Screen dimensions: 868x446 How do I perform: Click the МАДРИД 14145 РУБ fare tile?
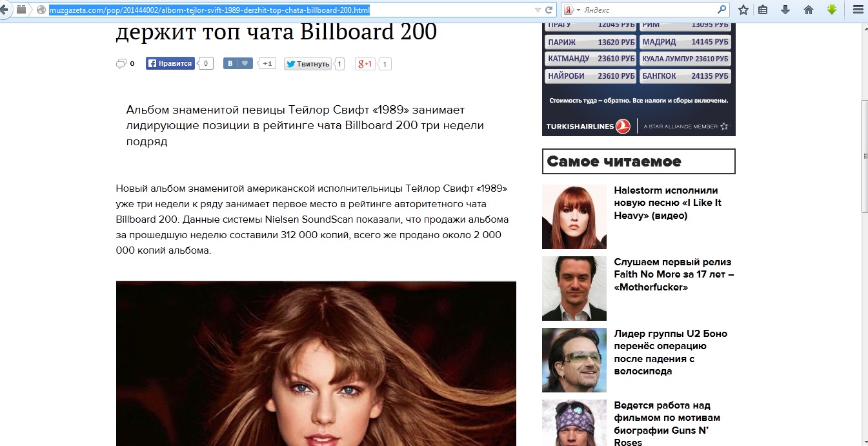pyautogui.click(x=685, y=42)
